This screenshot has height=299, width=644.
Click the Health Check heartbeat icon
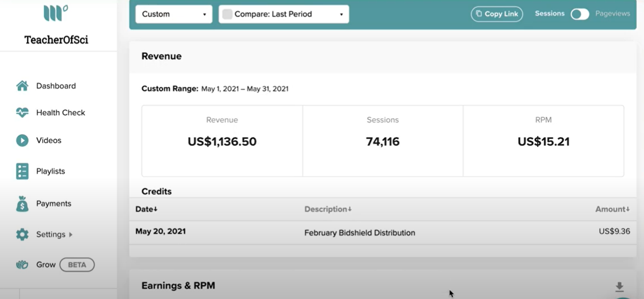(x=22, y=112)
